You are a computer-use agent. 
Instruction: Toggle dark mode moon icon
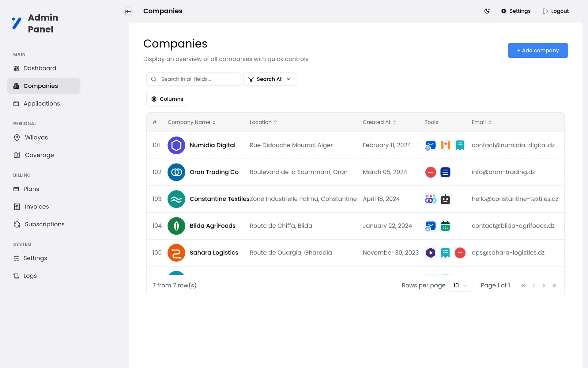point(487,11)
